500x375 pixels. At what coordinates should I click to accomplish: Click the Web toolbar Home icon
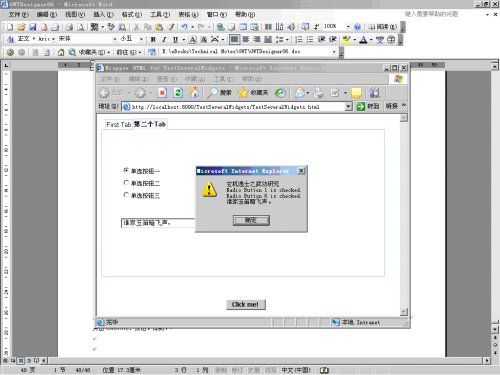tap(61, 52)
